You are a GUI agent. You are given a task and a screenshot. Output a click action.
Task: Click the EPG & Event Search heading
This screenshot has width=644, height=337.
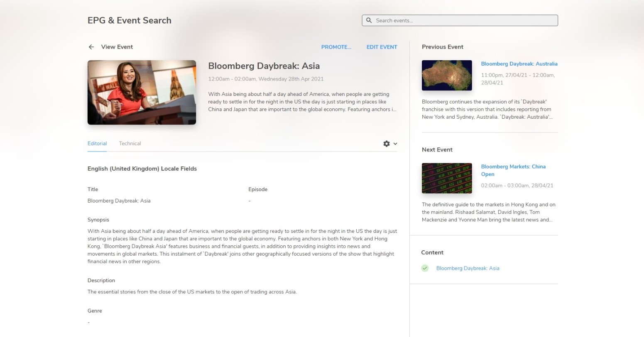click(130, 20)
